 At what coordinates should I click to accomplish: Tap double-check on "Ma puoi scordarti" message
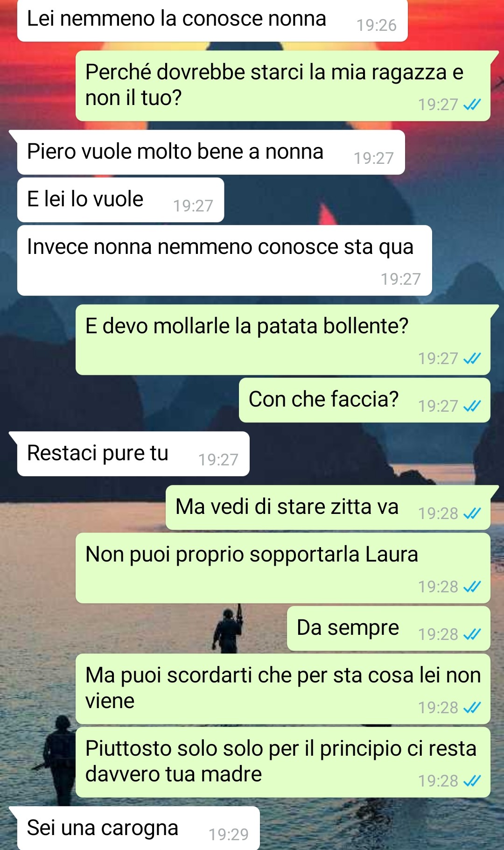(472, 708)
